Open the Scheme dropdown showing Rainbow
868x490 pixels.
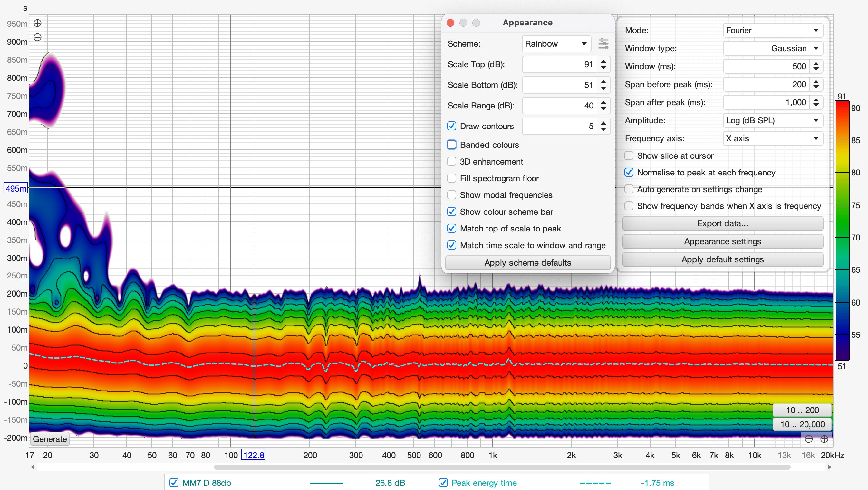click(556, 44)
